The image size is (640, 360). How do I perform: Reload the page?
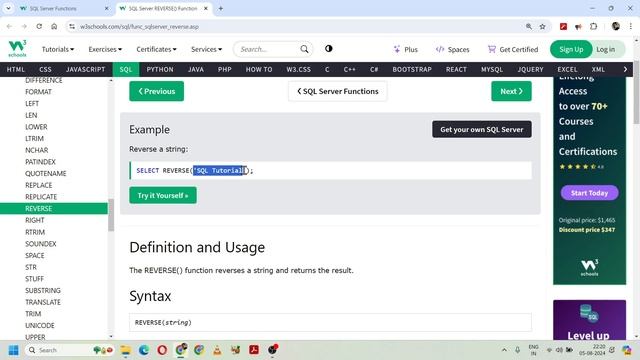pos(39,27)
